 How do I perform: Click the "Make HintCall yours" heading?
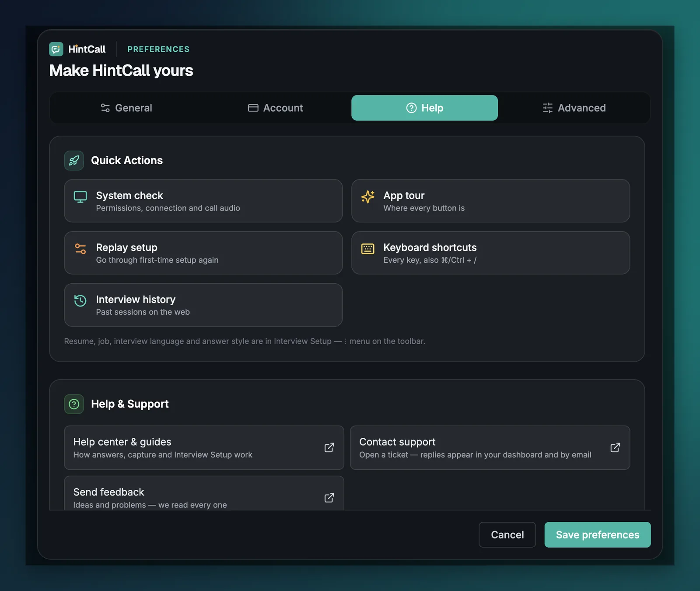pyautogui.click(x=121, y=70)
